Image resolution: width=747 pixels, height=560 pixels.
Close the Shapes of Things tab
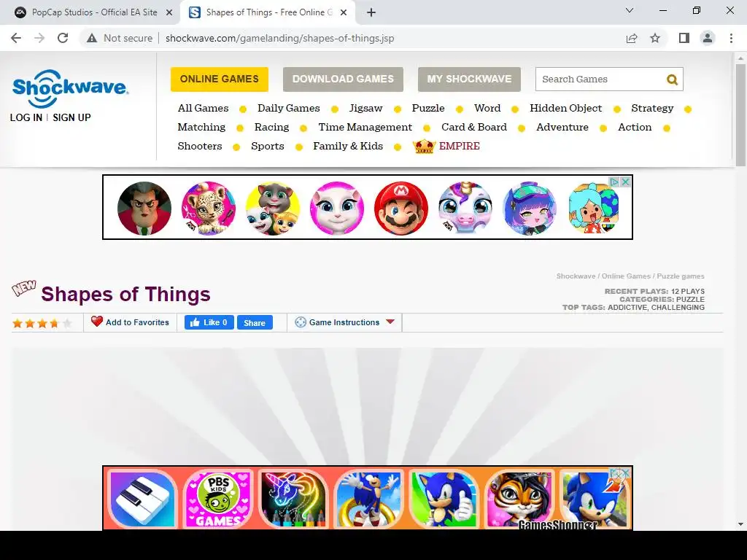(x=344, y=13)
